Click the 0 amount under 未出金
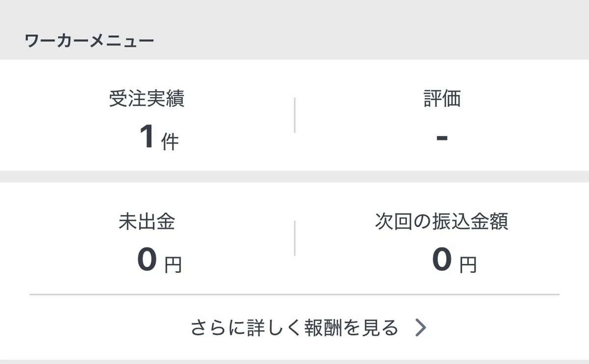The height and width of the screenshot is (364, 589). click(x=147, y=260)
